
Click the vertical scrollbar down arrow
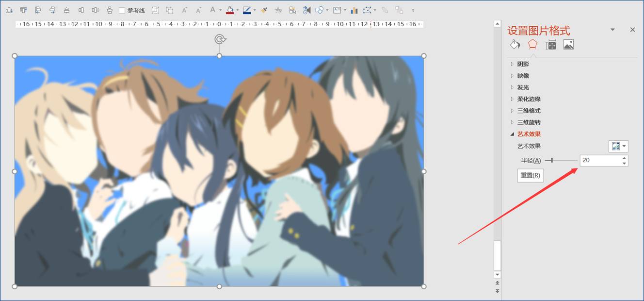497,275
